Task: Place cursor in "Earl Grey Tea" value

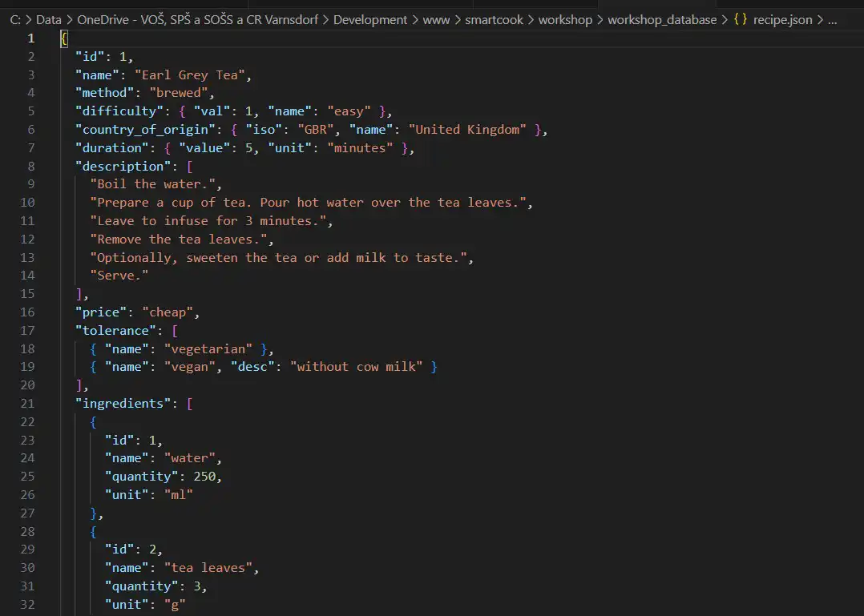Action: click(189, 74)
